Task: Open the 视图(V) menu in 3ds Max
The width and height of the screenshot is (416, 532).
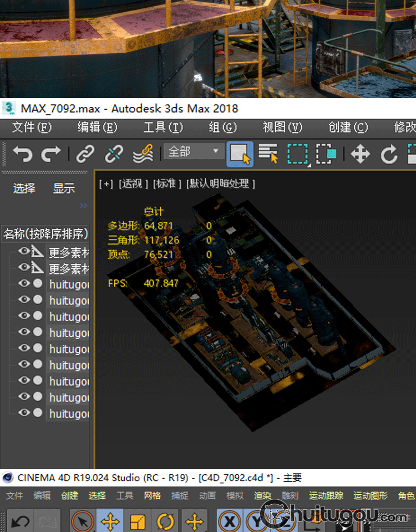Action: click(x=282, y=127)
